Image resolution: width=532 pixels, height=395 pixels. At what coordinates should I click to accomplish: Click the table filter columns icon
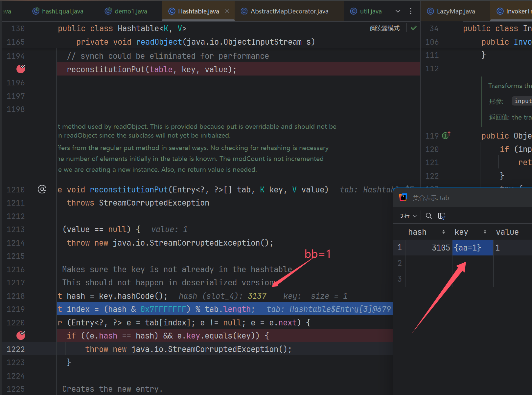[x=442, y=216]
